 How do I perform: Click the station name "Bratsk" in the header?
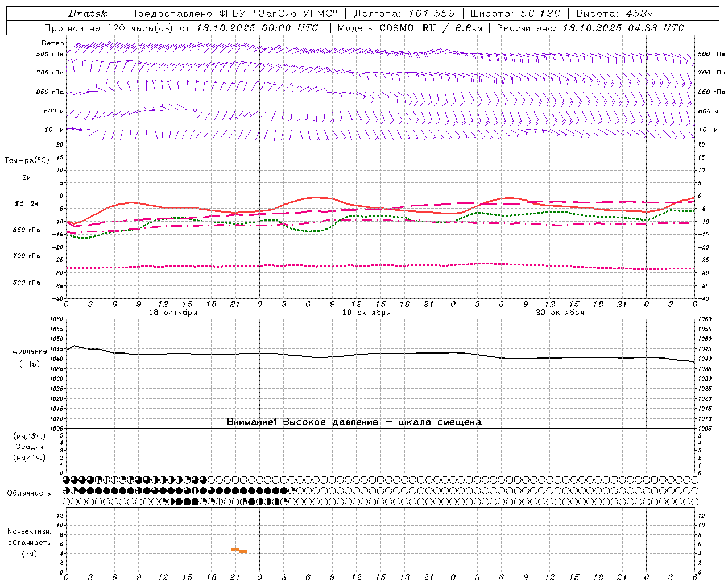(x=88, y=14)
